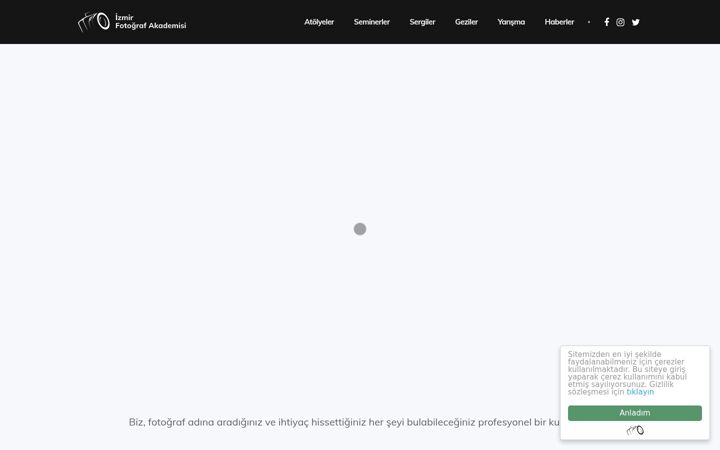Click the İzmir Fotoğraf Akademisi site title
This screenshot has height=450, width=720.
(151, 22)
